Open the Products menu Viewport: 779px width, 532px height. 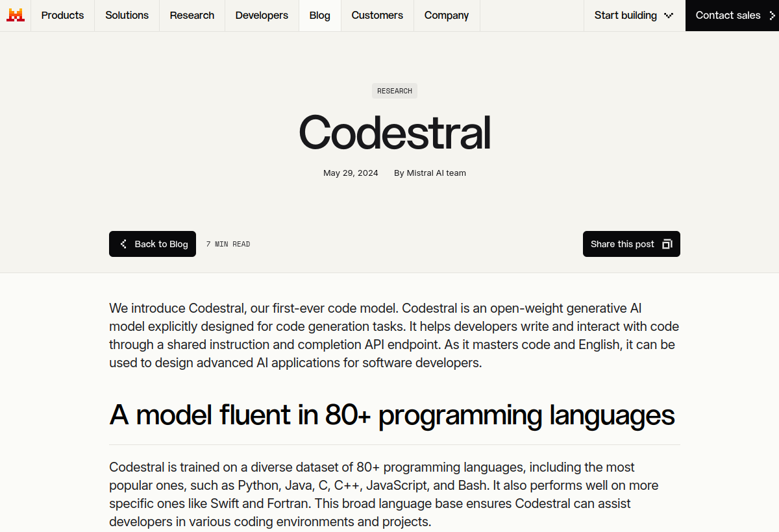[62, 16]
